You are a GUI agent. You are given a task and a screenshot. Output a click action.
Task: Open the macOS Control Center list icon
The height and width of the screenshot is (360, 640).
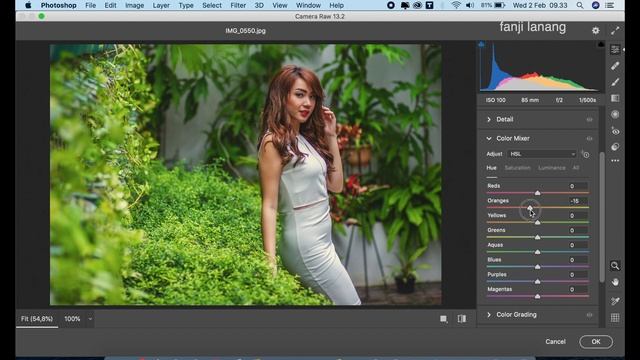coord(610,5)
